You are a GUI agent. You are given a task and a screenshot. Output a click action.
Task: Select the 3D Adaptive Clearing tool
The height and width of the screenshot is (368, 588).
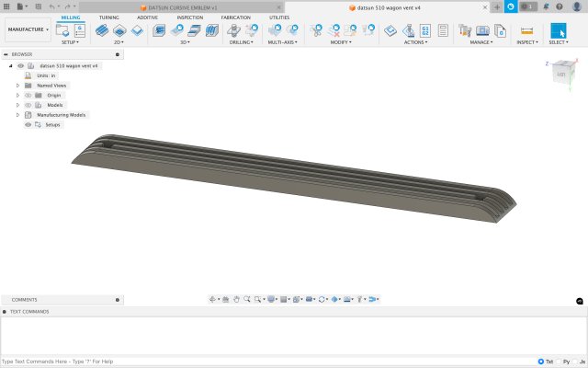(x=159, y=30)
